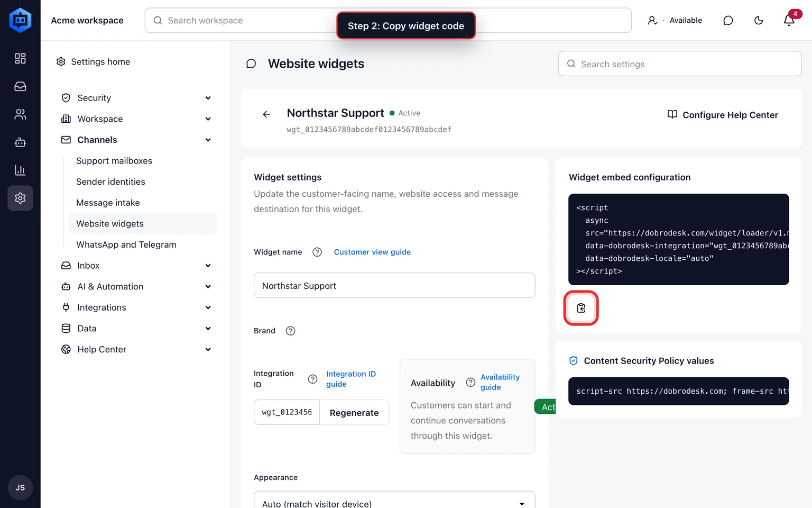Open notifications bell with badge 4

pyautogui.click(x=789, y=20)
